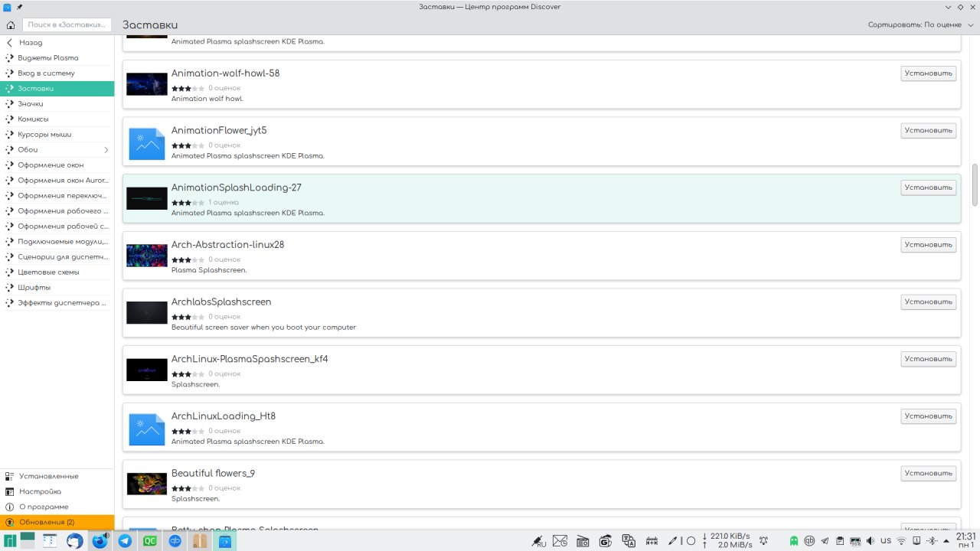Image resolution: width=980 pixels, height=551 pixels.
Task: Install Arch-Abstraction-linux28
Action: pyautogui.click(x=928, y=245)
